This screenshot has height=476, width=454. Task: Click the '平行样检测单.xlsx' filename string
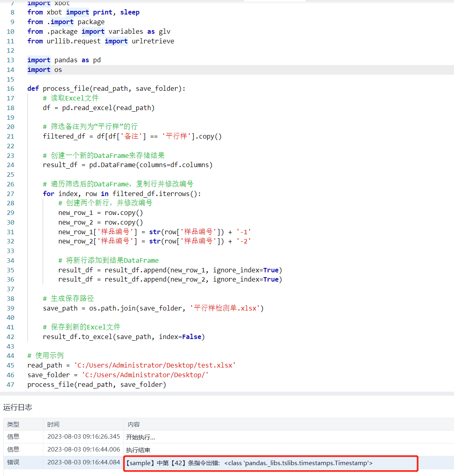pyautogui.click(x=227, y=308)
